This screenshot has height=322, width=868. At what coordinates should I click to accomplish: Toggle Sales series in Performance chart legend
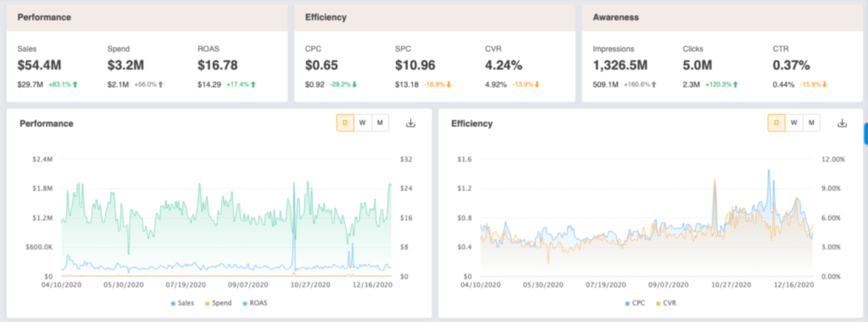coord(182,303)
